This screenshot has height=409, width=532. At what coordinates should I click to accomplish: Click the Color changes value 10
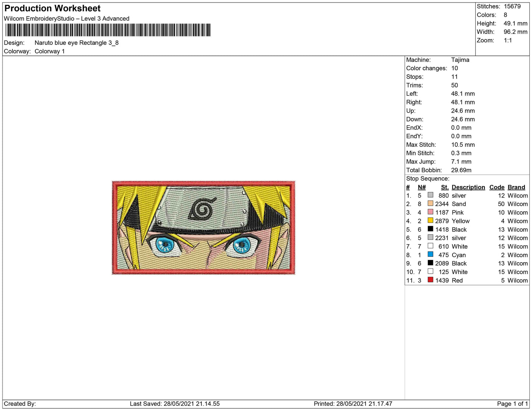[x=455, y=68]
